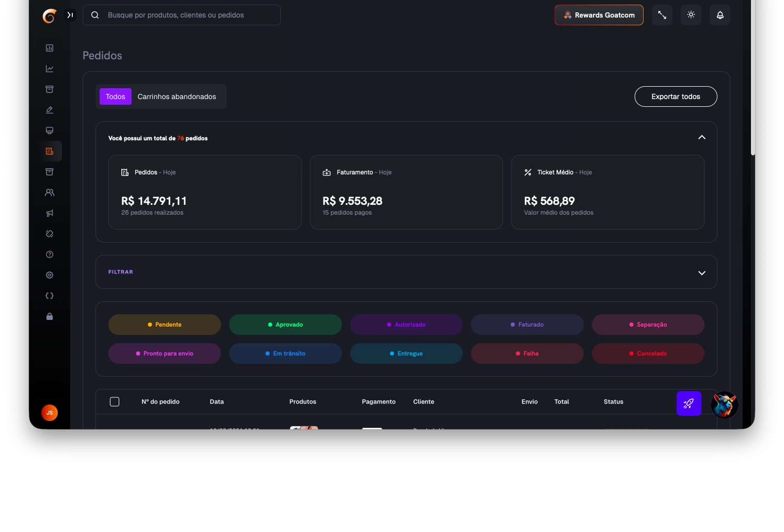Screen dimensions: 784x532
Task: Click Exportar todos button
Action: coord(675,96)
